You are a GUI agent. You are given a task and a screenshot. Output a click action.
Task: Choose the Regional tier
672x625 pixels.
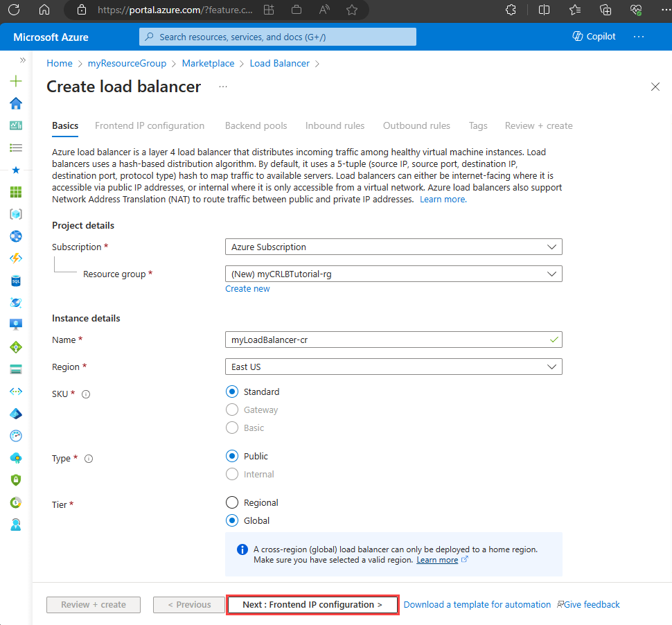pyautogui.click(x=232, y=502)
